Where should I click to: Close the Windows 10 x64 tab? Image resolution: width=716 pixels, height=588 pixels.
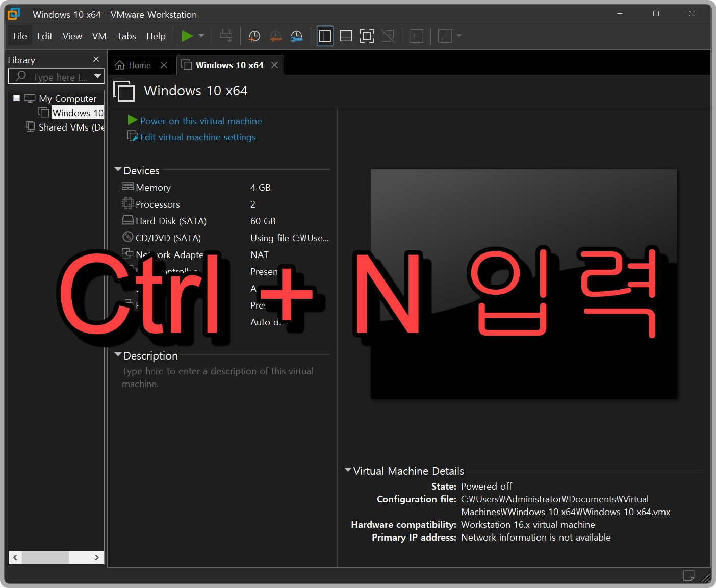pyautogui.click(x=274, y=65)
